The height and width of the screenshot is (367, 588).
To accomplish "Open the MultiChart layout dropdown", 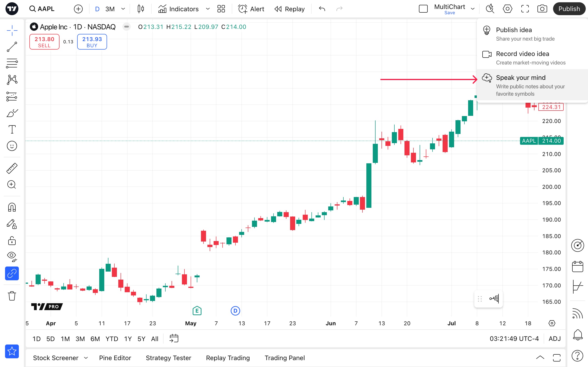I will tap(473, 9).
